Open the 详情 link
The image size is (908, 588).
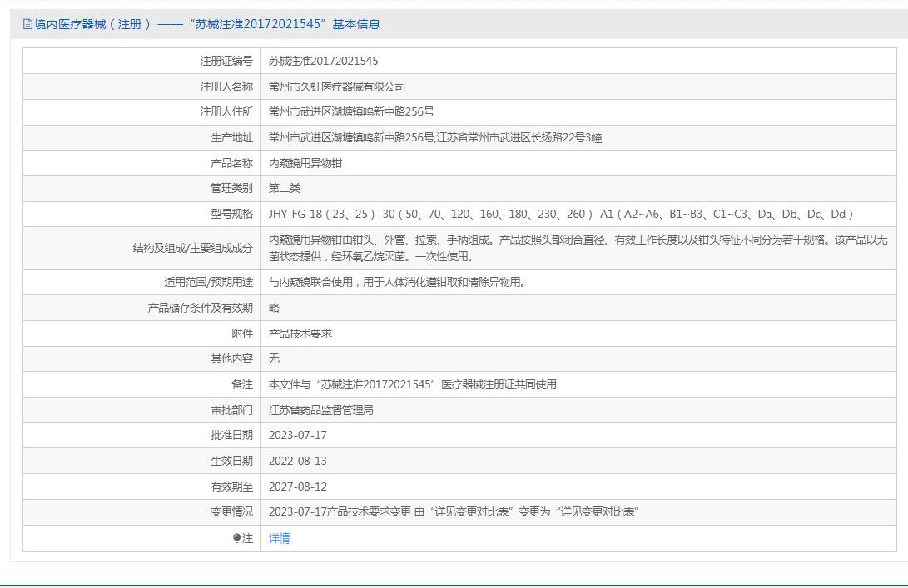tap(280, 538)
